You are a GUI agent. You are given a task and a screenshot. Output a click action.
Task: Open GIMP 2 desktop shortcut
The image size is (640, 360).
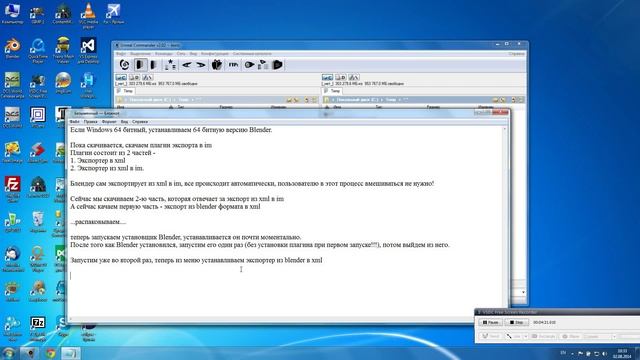point(38,14)
